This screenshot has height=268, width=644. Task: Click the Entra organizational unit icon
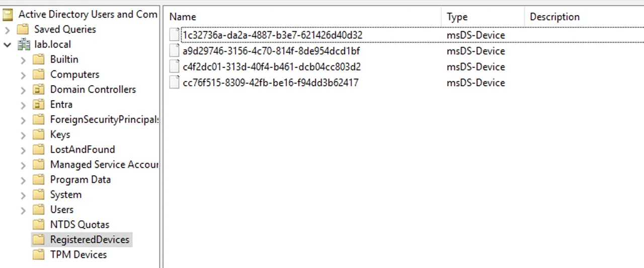click(38, 105)
